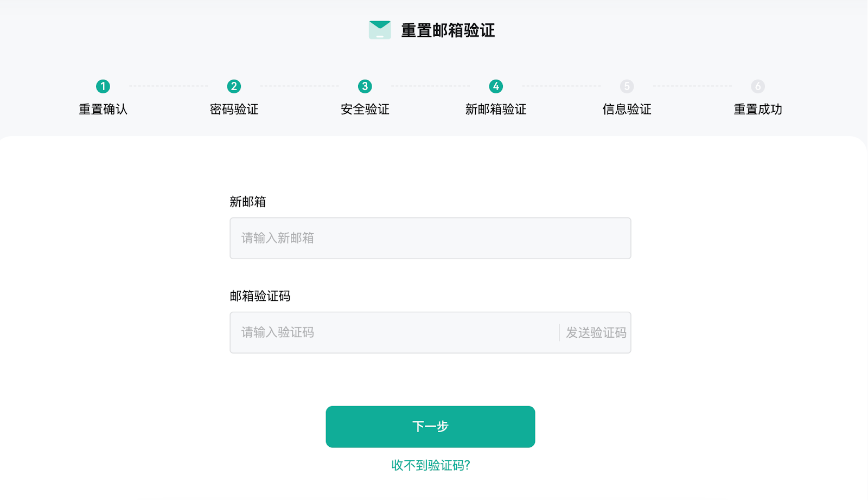
Task: Click greyed step 5 circle icon
Action: click(x=627, y=86)
